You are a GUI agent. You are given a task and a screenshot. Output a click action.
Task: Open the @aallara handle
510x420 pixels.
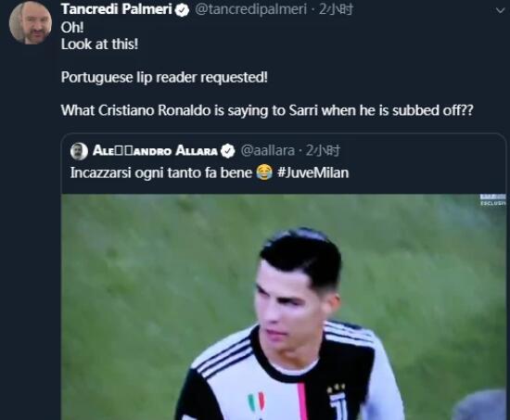[268, 151]
